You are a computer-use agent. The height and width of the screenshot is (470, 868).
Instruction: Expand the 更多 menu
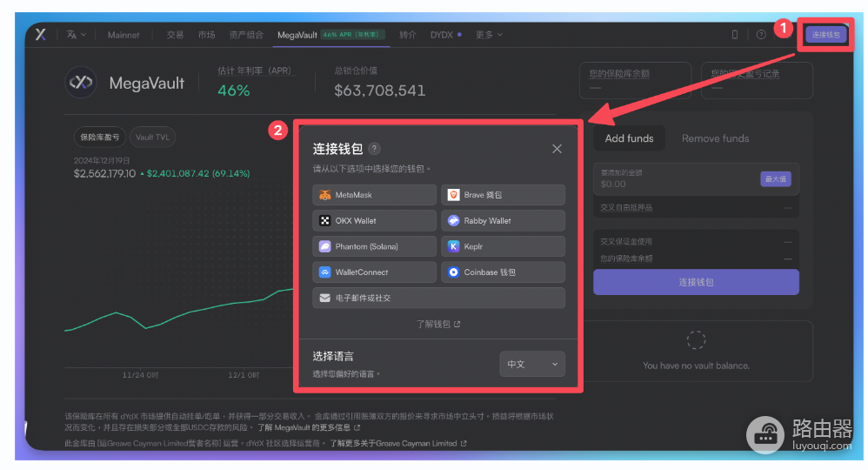pyautogui.click(x=489, y=35)
